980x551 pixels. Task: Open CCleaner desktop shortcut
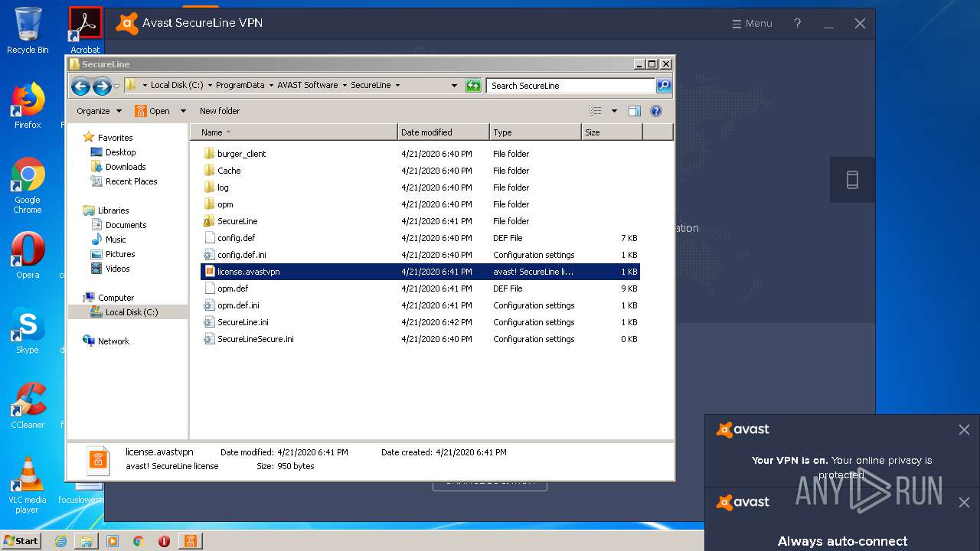click(x=28, y=406)
